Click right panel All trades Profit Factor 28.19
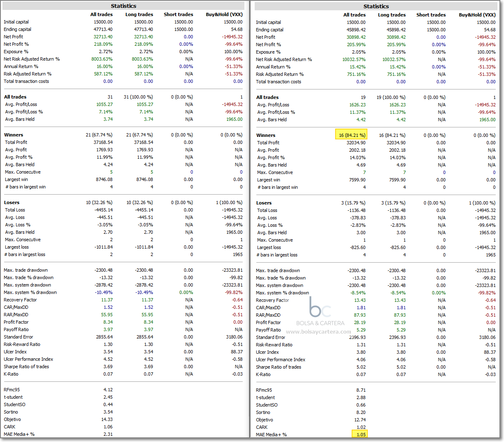 360,322
